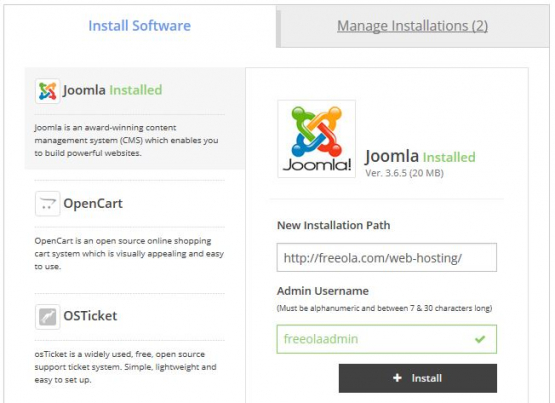Click the New Installation Path field
Viewport: 555px width, 403px height.
point(387,258)
